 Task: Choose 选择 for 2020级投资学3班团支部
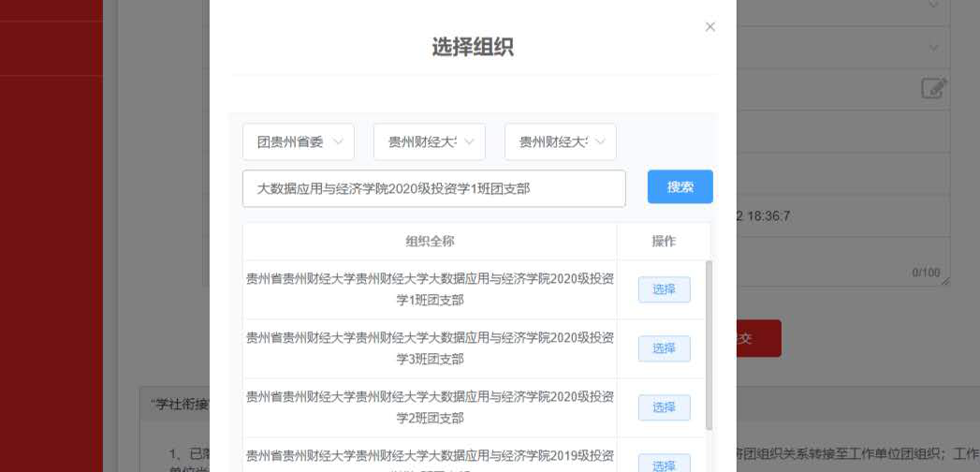point(664,348)
